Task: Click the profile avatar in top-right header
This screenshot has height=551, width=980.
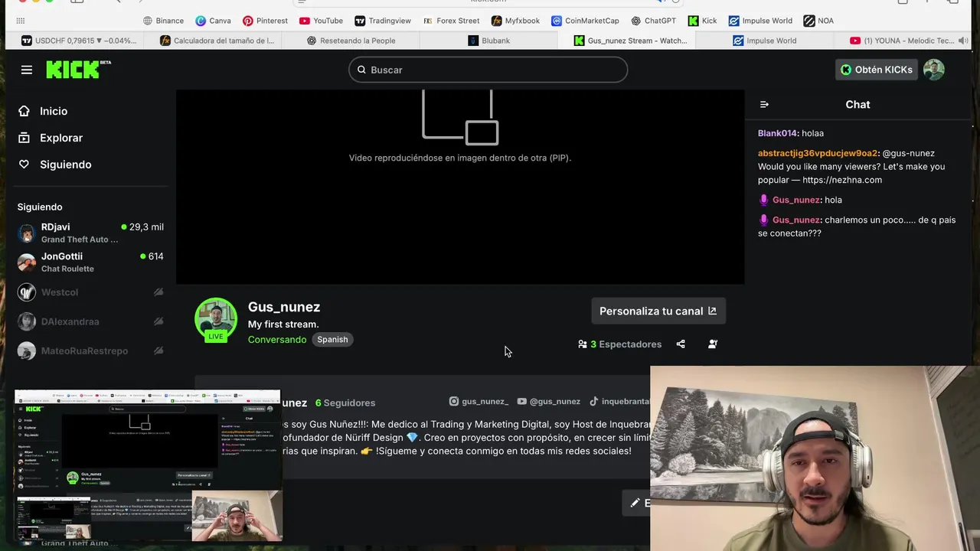Action: pyautogui.click(x=933, y=70)
